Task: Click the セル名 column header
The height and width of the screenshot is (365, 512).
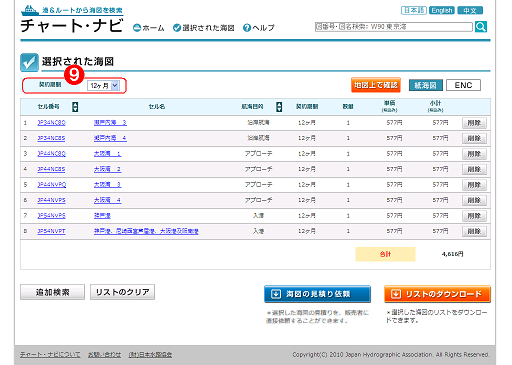Action: pyautogui.click(x=157, y=107)
